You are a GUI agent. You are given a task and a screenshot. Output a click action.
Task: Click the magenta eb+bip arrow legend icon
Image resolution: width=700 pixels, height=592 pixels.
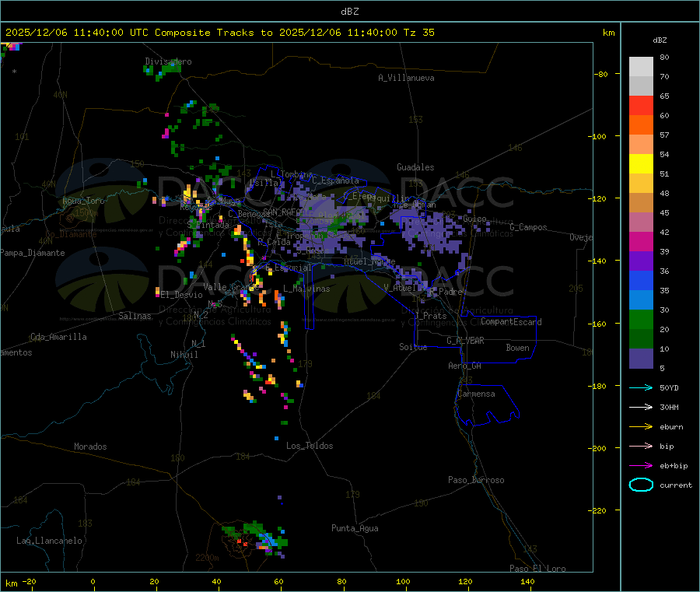coord(641,466)
